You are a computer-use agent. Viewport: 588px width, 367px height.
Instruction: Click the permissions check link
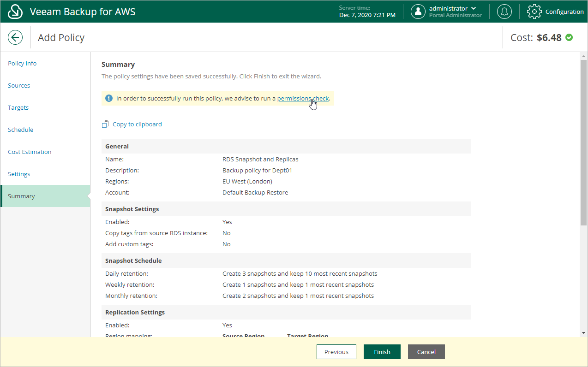(303, 98)
